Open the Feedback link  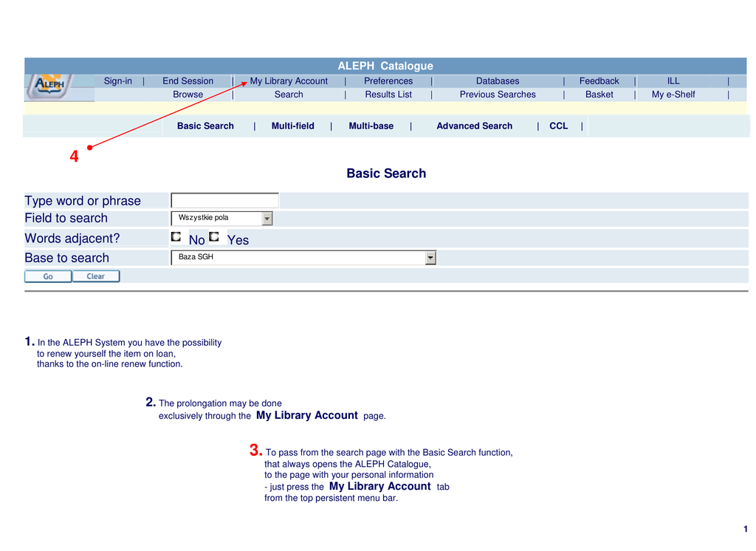coord(599,81)
